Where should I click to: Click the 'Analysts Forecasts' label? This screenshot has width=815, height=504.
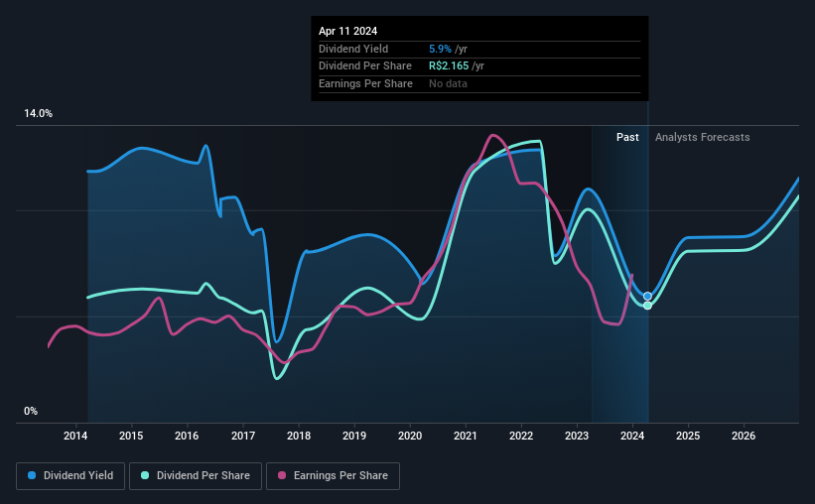(702, 137)
